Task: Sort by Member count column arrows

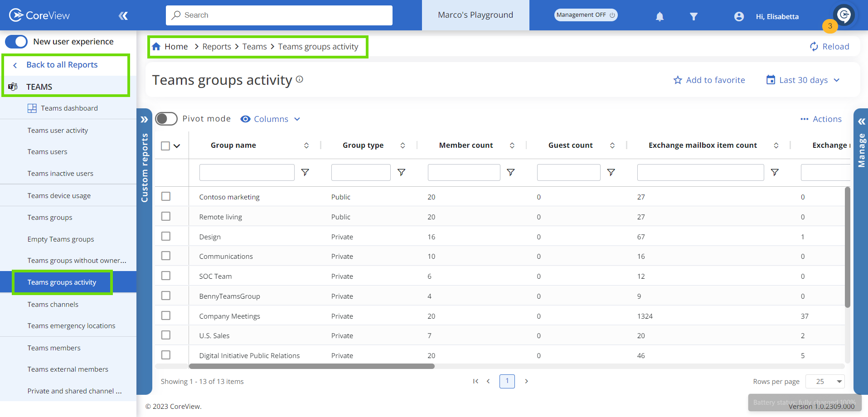Action: (x=512, y=145)
